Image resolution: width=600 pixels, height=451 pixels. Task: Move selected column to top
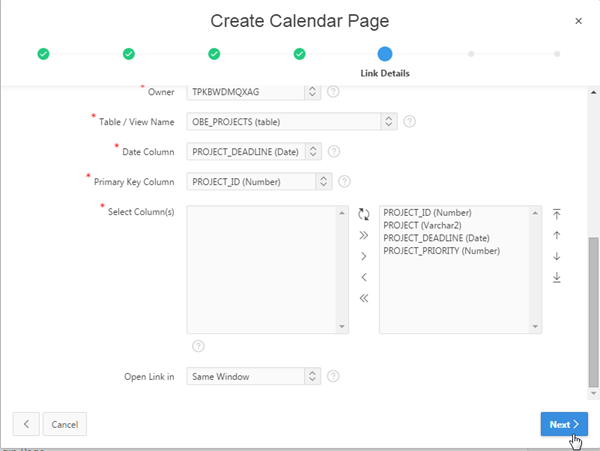[x=557, y=213]
